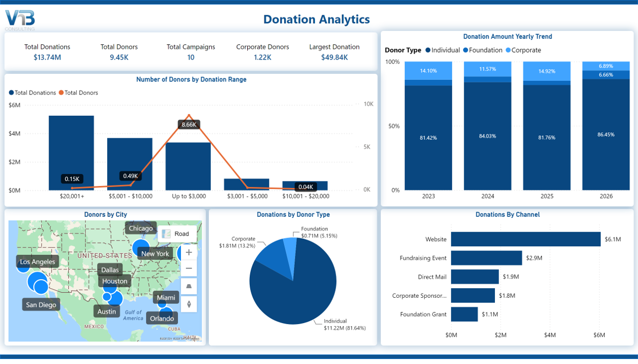Select the 2024 Individual 84.03% segment
The image size is (638, 364).
487,136
